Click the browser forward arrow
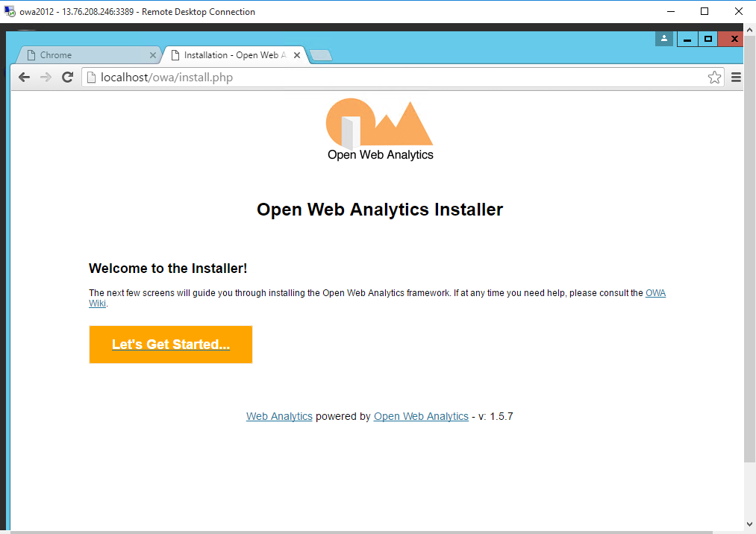The height and width of the screenshot is (534, 756). pyautogui.click(x=45, y=77)
